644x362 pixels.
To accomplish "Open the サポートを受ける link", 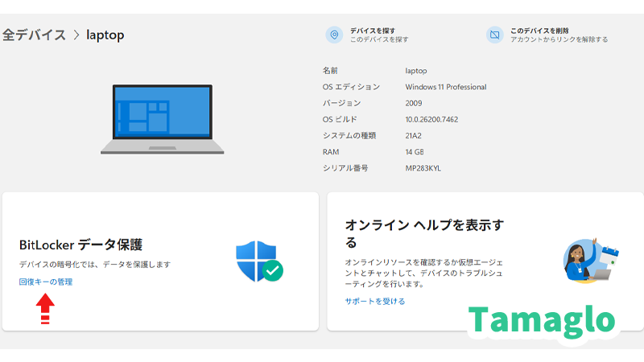I will point(375,301).
